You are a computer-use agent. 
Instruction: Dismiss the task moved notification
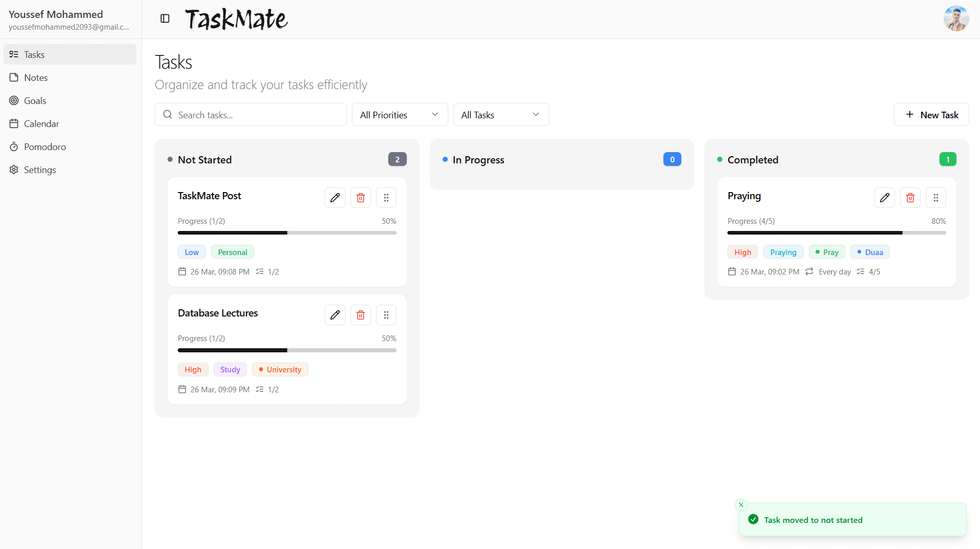pyautogui.click(x=741, y=504)
